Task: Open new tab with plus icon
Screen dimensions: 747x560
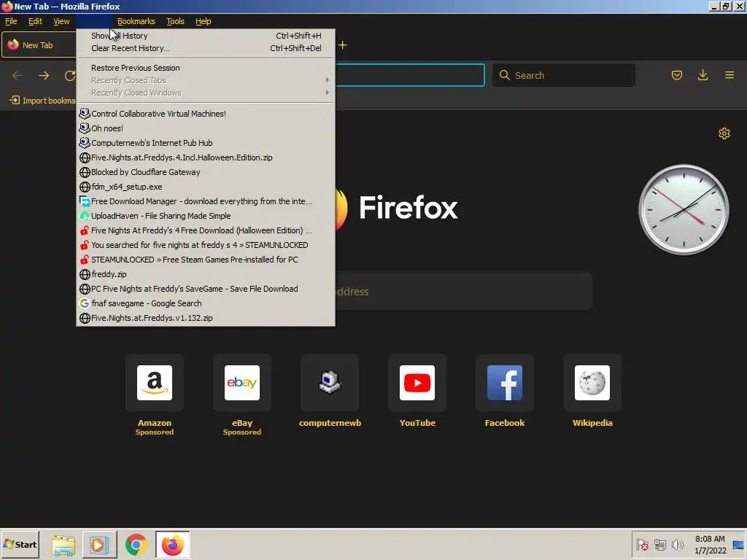Action: tap(343, 45)
